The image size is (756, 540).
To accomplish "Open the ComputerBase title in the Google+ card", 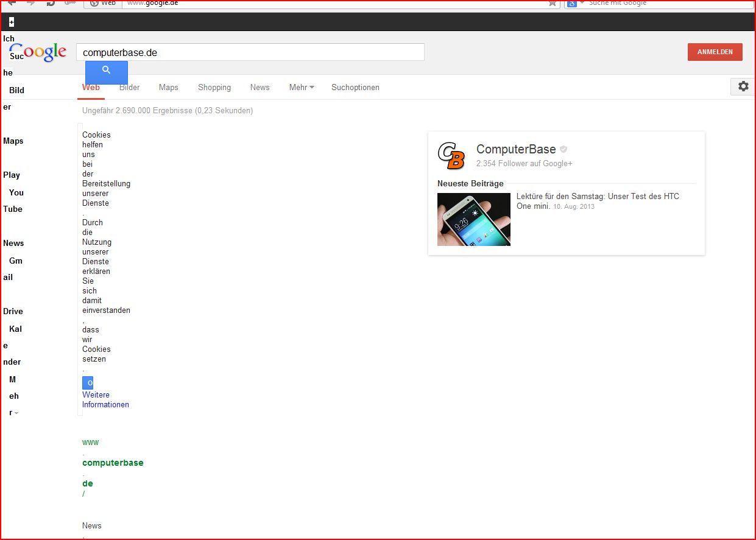I will pos(516,149).
